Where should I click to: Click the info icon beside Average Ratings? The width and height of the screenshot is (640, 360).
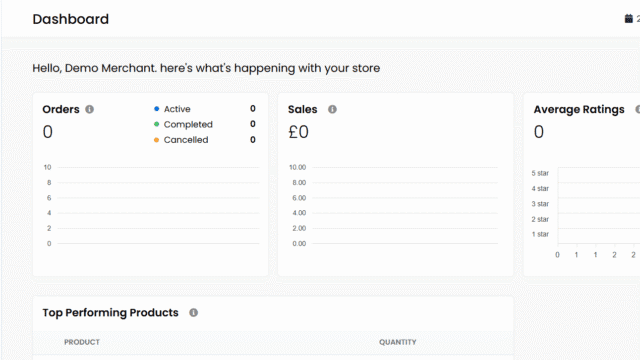pyautogui.click(x=638, y=109)
